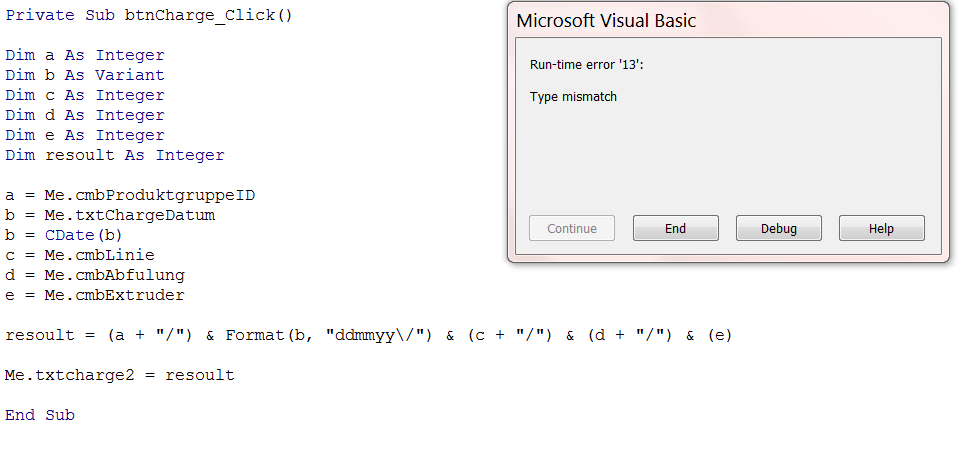Click the Microsoft Visual Basic dialog title
Image resolution: width=971 pixels, height=464 pixels.
tap(606, 20)
